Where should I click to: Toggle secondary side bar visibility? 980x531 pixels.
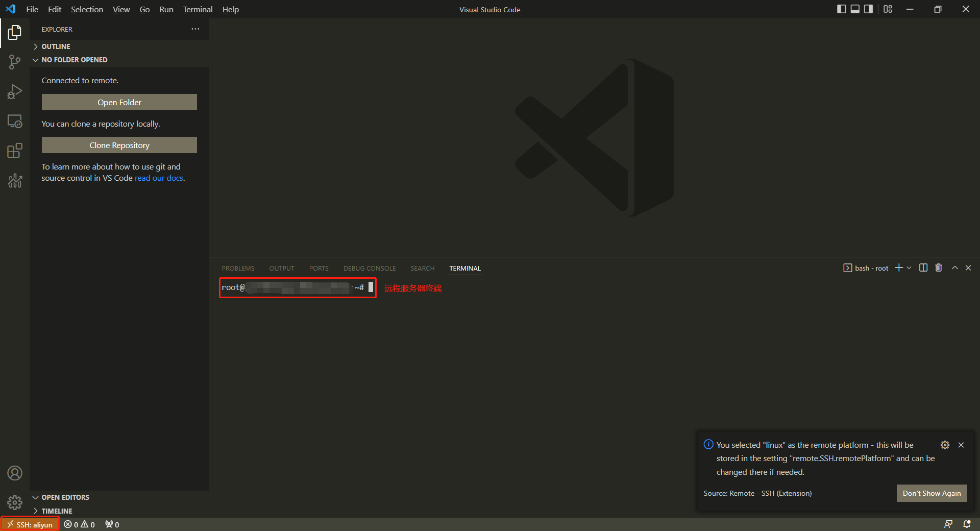(x=868, y=9)
